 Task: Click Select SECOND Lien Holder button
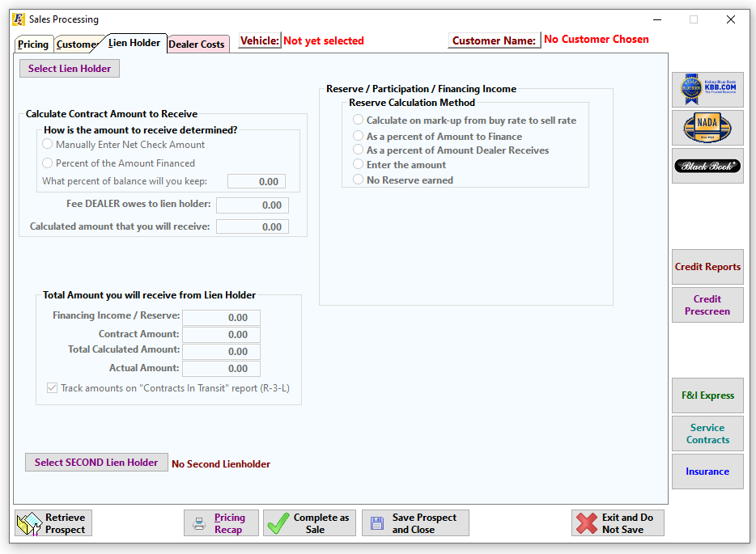pyautogui.click(x=96, y=463)
